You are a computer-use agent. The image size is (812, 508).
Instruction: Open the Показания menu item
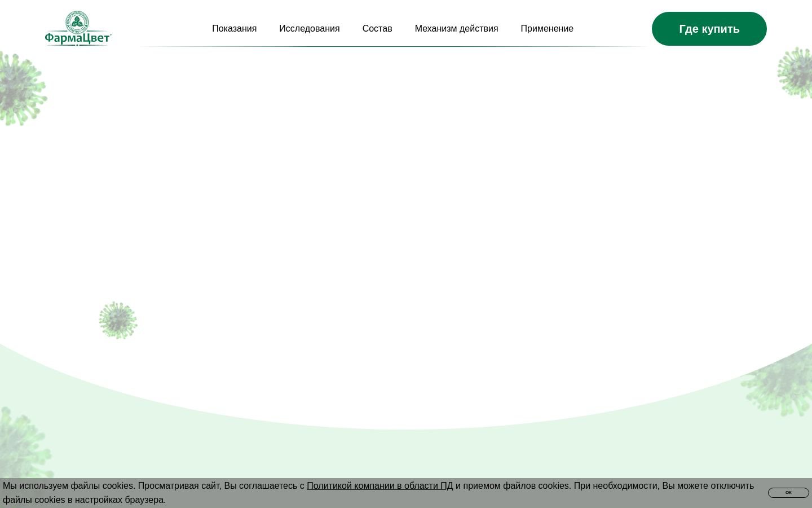pyautogui.click(x=234, y=29)
